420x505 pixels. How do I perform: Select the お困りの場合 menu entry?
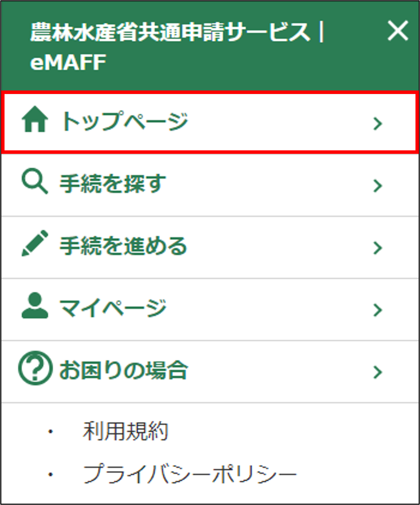124,370
